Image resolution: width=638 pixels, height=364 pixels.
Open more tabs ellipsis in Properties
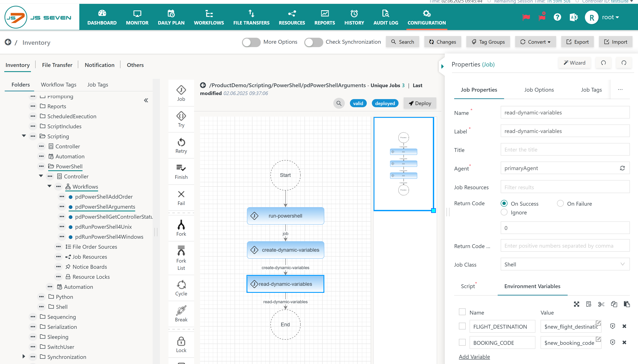tap(620, 90)
